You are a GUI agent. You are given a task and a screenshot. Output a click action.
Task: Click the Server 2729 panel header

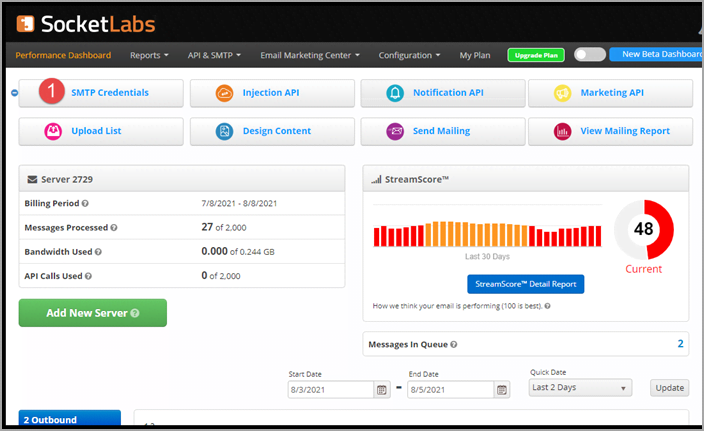(182, 179)
